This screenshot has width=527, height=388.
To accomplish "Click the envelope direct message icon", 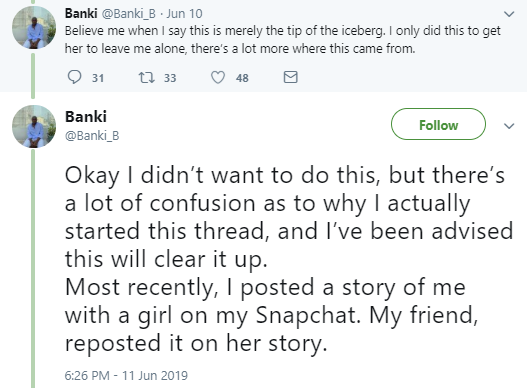I will 290,77.
